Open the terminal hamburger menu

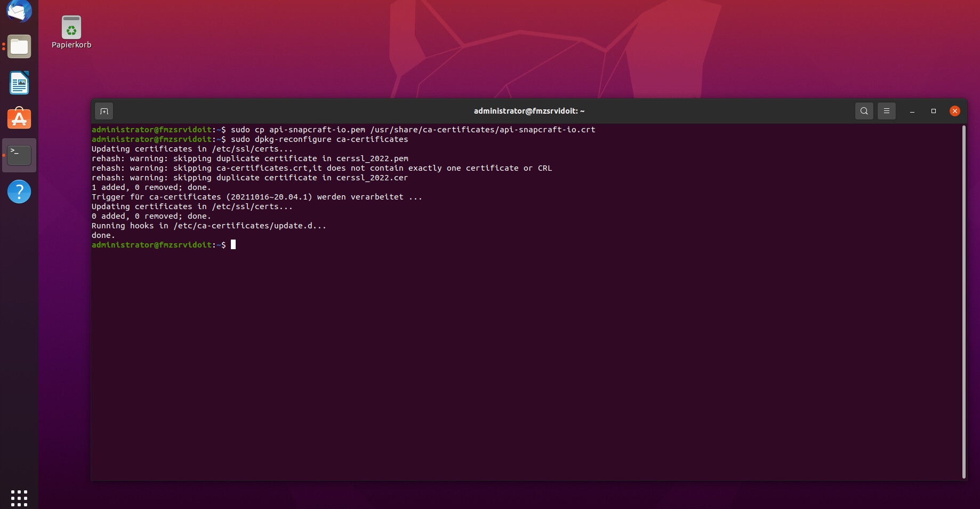886,111
